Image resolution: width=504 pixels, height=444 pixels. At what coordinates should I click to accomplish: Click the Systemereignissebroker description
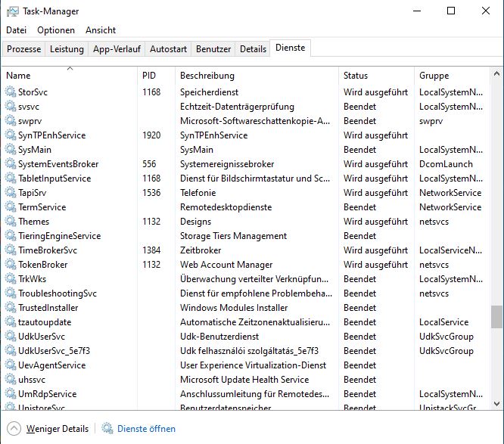point(227,164)
